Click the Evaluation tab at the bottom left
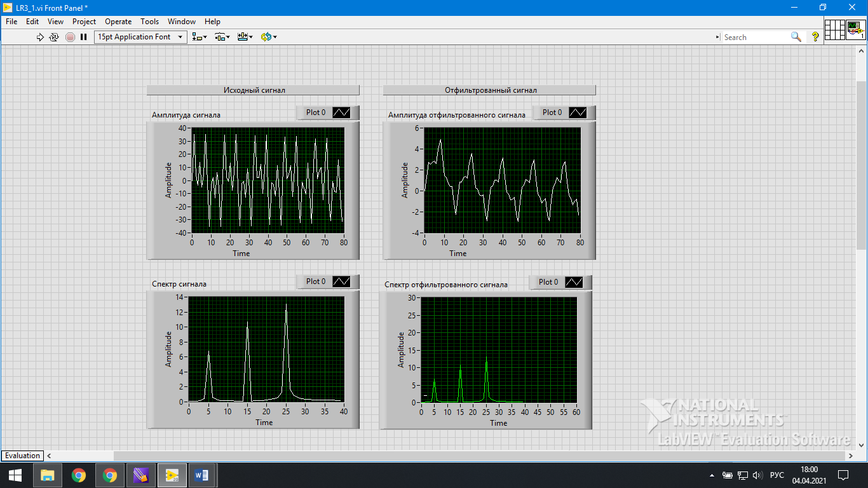This screenshot has width=868, height=488. pos(22,456)
